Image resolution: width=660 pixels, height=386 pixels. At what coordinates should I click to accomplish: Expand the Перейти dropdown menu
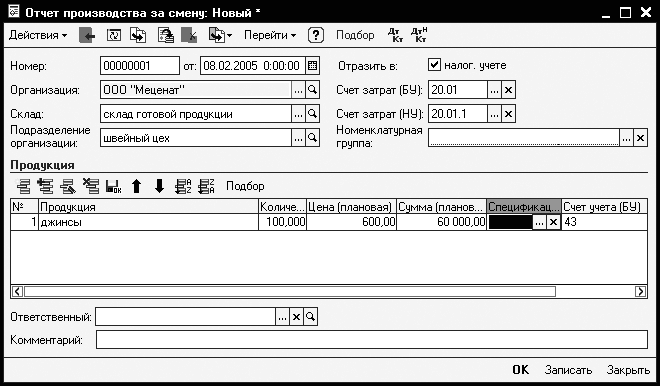(x=270, y=35)
